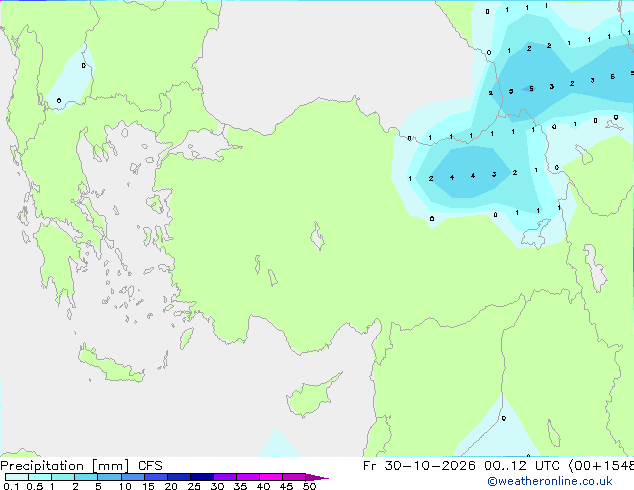This screenshot has height=490, width=634.
Task: Click the 10–15 mm legend swatch
Action: click(x=132, y=477)
